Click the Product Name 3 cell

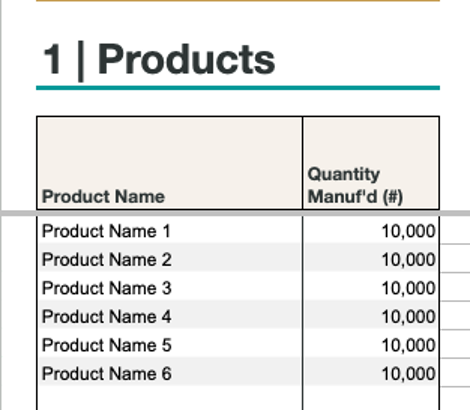pyautogui.click(x=169, y=287)
